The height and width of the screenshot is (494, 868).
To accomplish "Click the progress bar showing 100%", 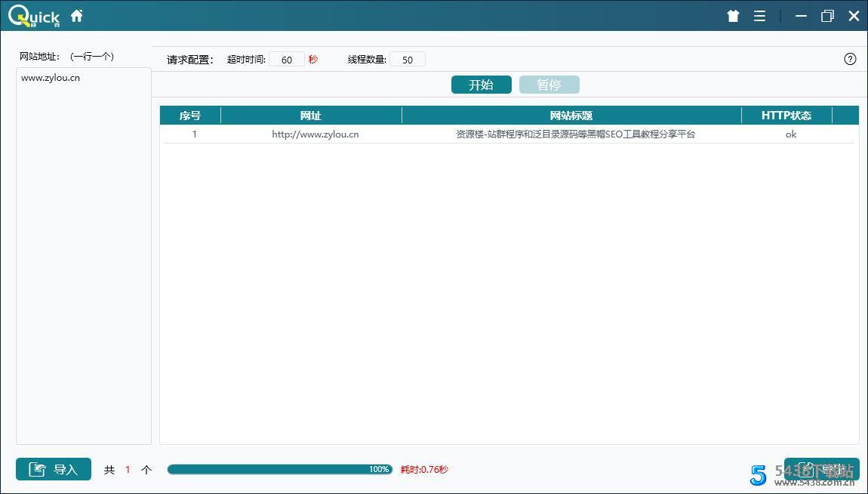I will (279, 468).
